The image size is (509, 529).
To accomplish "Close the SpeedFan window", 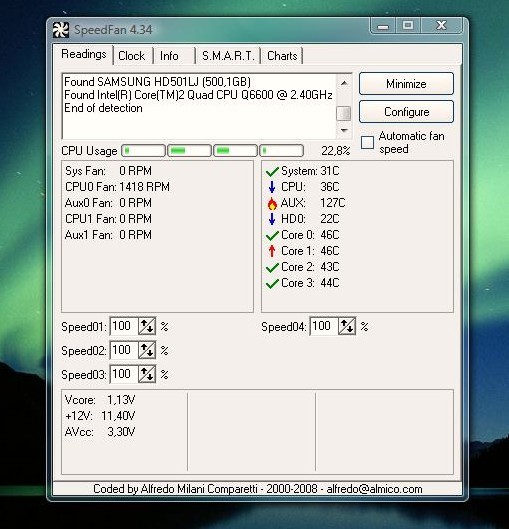I will [441, 25].
